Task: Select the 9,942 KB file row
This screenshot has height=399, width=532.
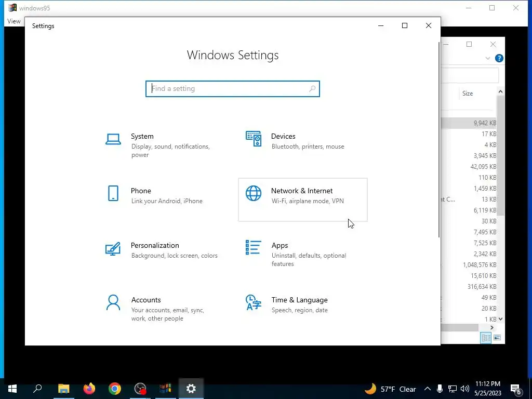Action: coord(469,123)
